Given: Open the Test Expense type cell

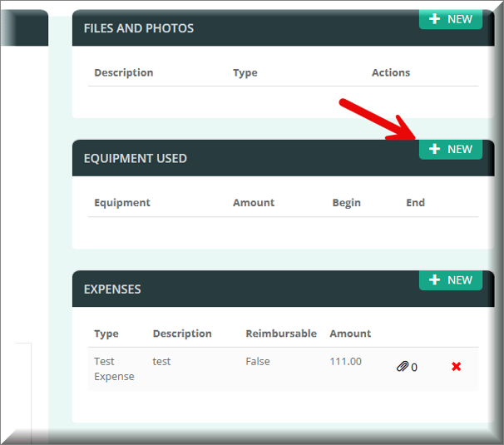Looking at the screenshot, I should [x=114, y=368].
